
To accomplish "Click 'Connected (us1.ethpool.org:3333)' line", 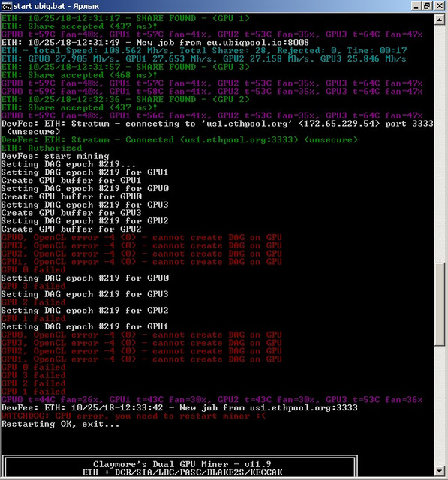I will click(179, 140).
